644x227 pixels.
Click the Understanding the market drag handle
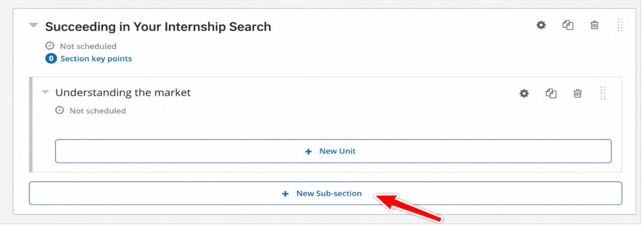tap(603, 93)
